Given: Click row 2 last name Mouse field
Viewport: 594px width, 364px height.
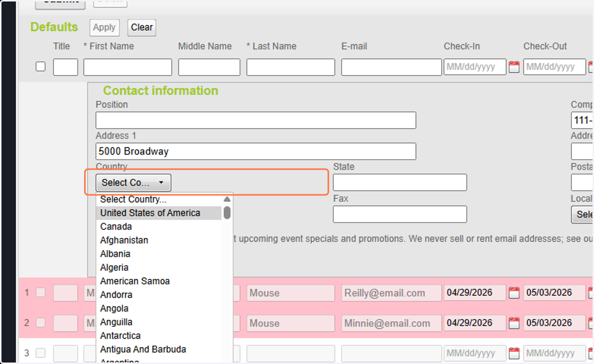Looking at the screenshot, I should [x=291, y=323].
